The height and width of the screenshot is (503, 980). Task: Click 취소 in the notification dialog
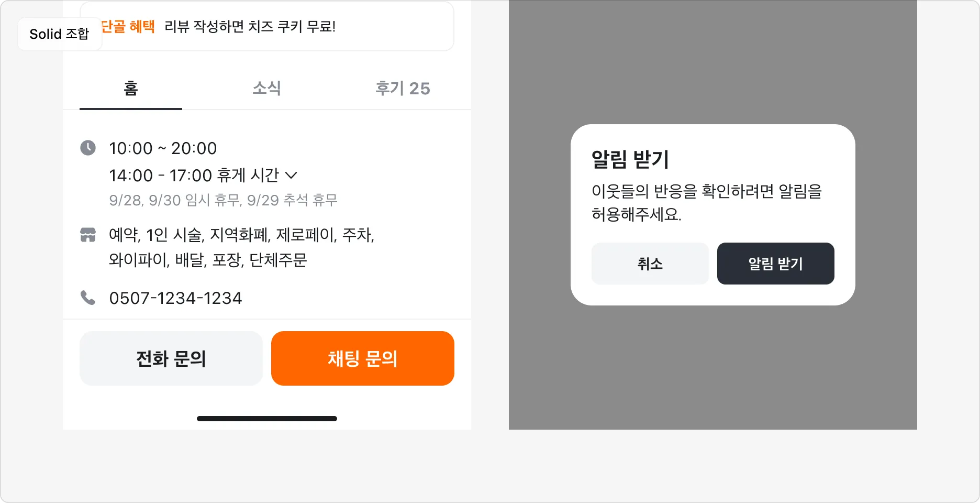coord(650,264)
